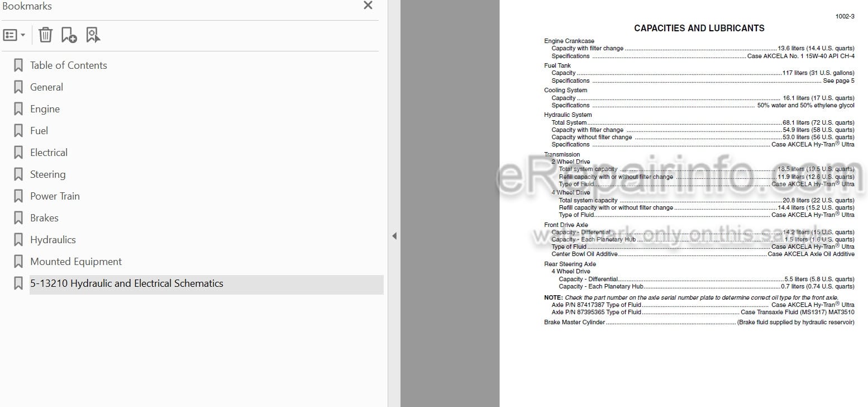The image size is (868, 407).
Task: Close the Bookmarks panel
Action: (368, 6)
